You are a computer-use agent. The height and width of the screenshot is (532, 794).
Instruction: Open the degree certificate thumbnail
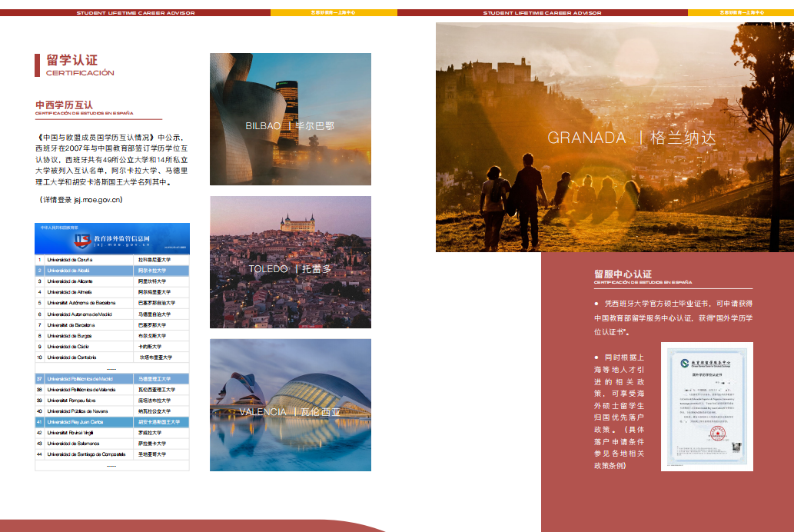coord(706,407)
